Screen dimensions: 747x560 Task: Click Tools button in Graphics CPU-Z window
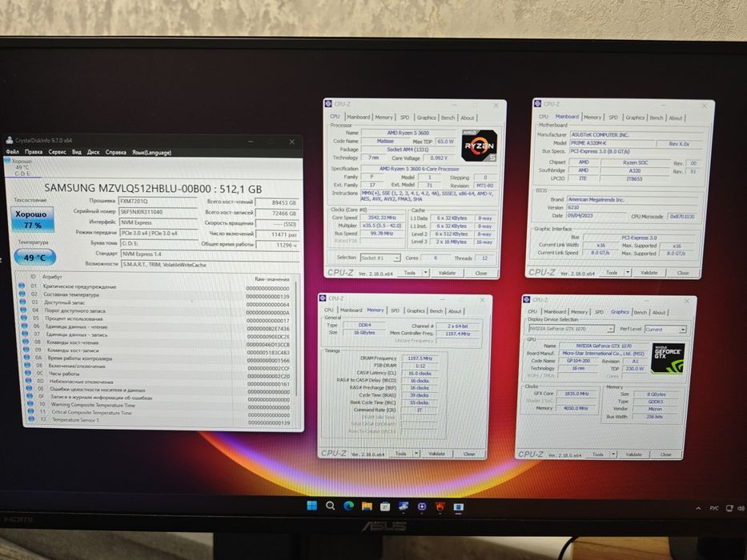[597, 454]
